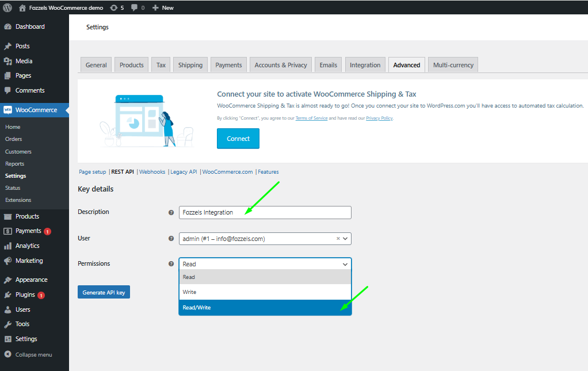Open the comments bubble icon in admin bar
Image resolution: width=588 pixels, height=371 pixels.
tap(134, 8)
